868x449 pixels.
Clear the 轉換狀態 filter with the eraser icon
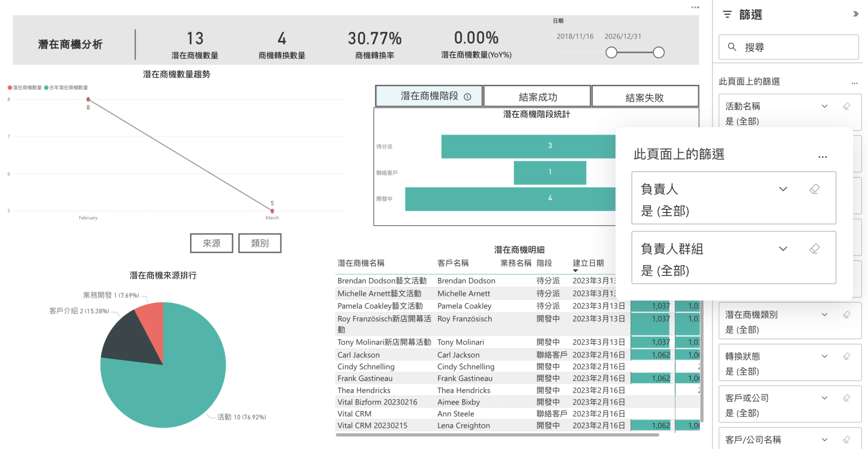[x=847, y=356]
